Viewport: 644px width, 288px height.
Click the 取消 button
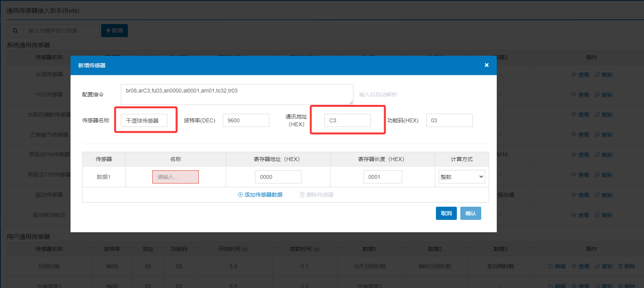tap(446, 213)
